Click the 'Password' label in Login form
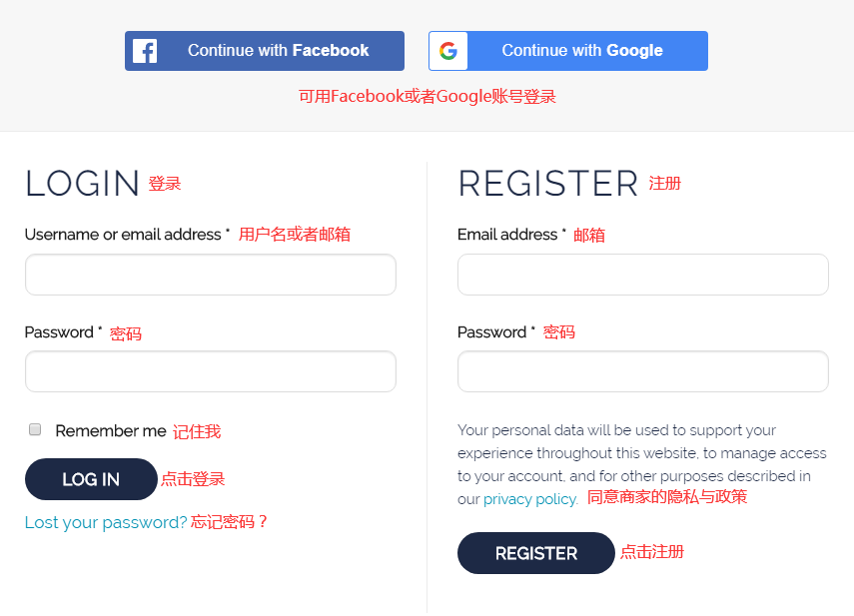854x616 pixels. coord(59,332)
